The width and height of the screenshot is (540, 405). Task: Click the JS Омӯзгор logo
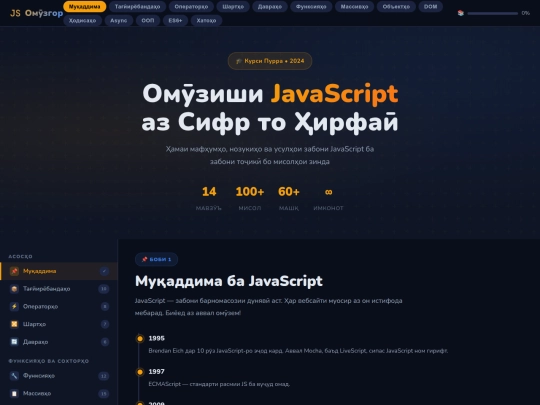pyautogui.click(x=37, y=13)
